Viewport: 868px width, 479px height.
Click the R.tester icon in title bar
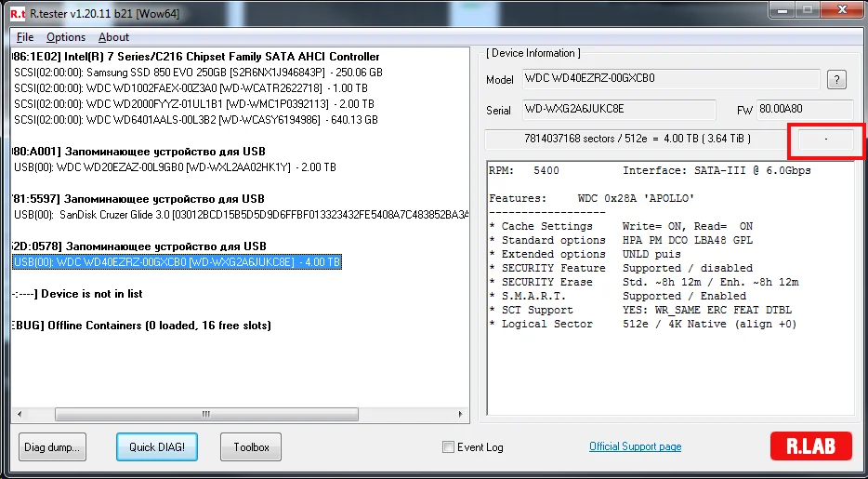tap(17, 14)
